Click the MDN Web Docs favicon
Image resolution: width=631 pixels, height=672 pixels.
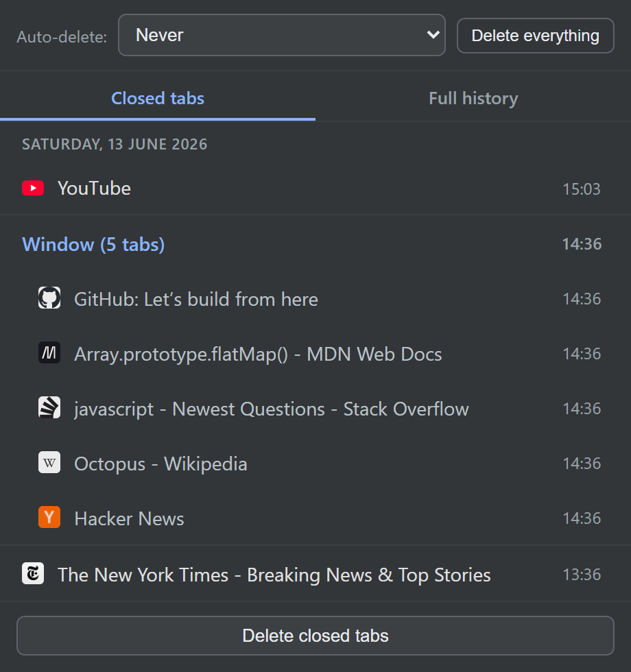point(49,352)
